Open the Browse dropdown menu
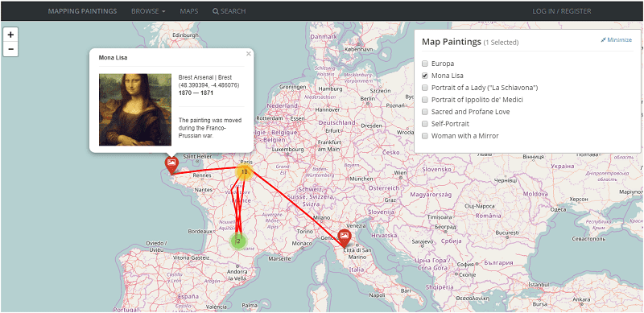The height and width of the screenshot is (313, 644). click(x=148, y=11)
